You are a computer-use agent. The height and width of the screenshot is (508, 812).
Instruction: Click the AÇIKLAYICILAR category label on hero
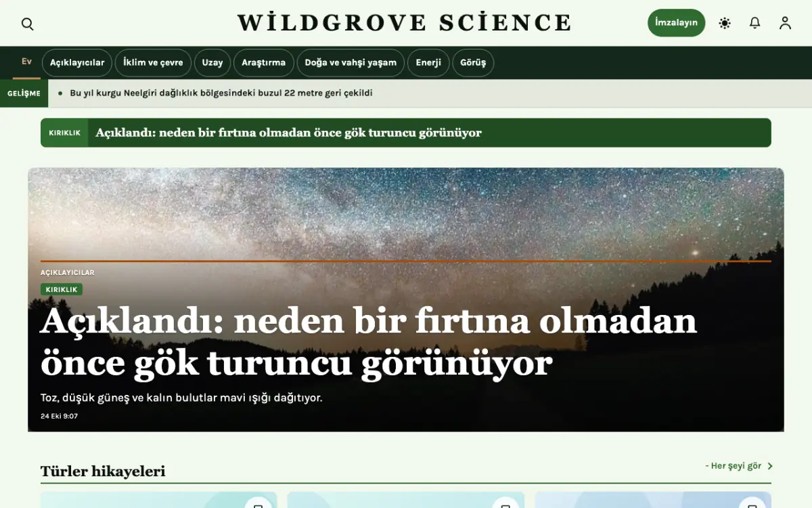point(68,272)
